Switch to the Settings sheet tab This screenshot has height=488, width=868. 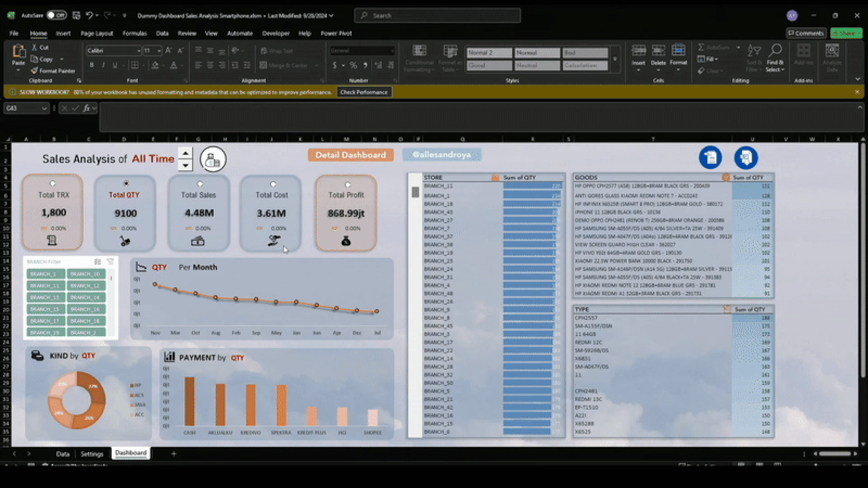92,454
